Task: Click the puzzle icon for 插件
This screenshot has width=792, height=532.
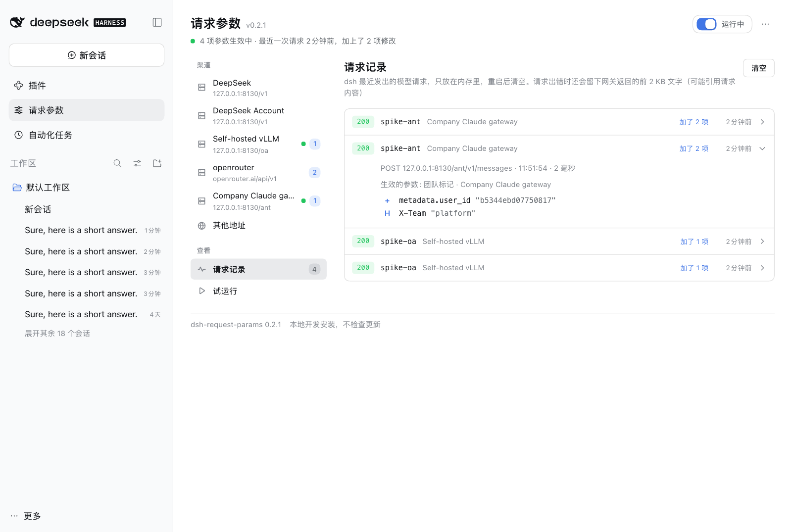Action: 18,86
